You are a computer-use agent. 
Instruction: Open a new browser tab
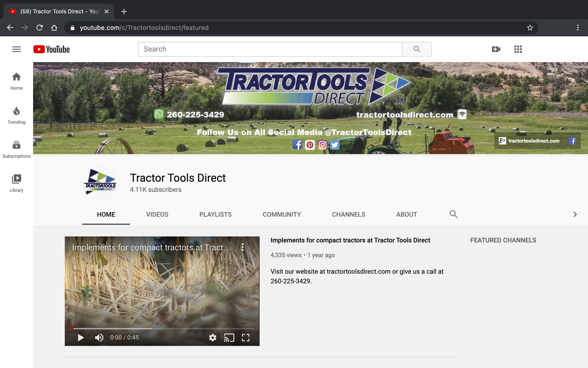[x=124, y=11]
